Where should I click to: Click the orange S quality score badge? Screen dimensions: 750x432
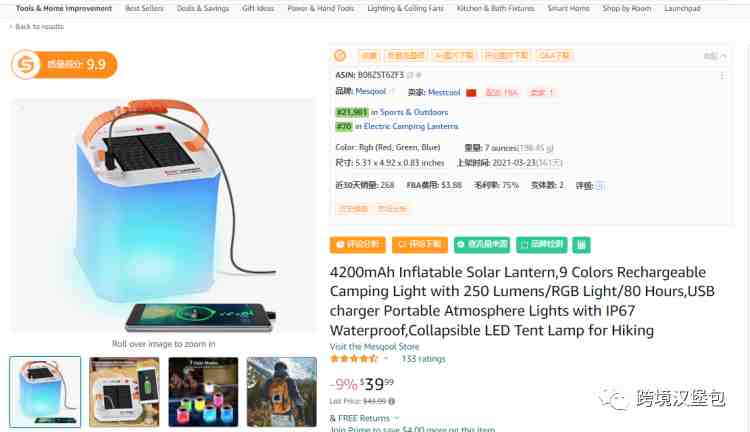tap(65, 64)
